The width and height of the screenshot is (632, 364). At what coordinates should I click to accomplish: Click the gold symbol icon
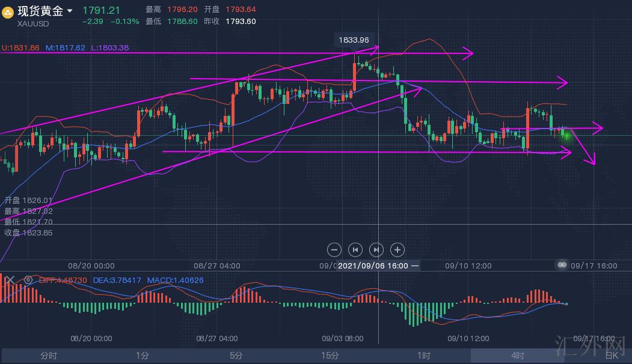pyautogui.click(x=8, y=11)
